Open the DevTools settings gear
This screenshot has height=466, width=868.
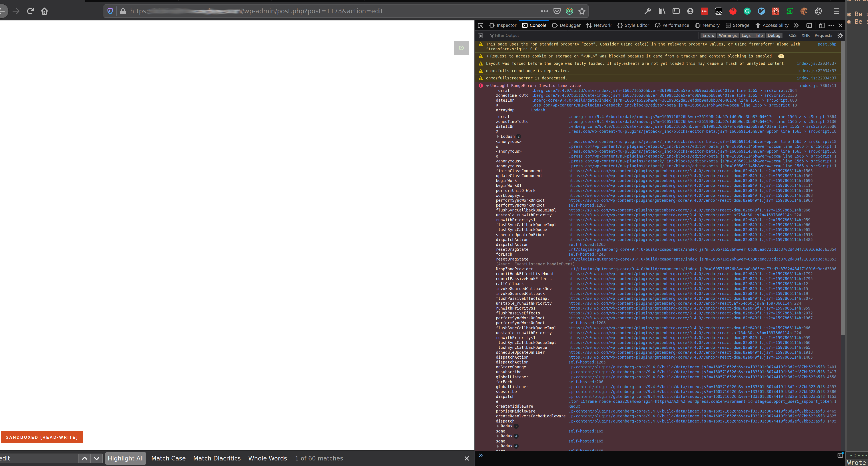[x=840, y=35]
